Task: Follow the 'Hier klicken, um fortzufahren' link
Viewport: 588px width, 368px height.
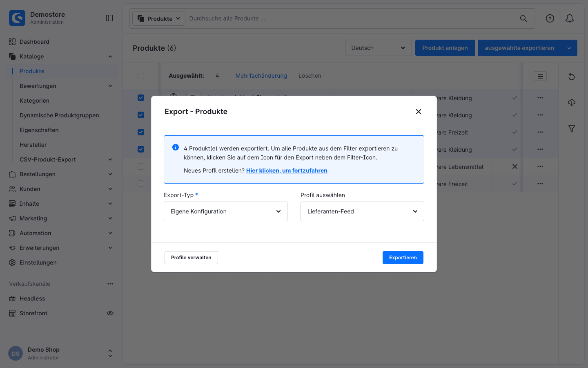Action: click(x=287, y=171)
